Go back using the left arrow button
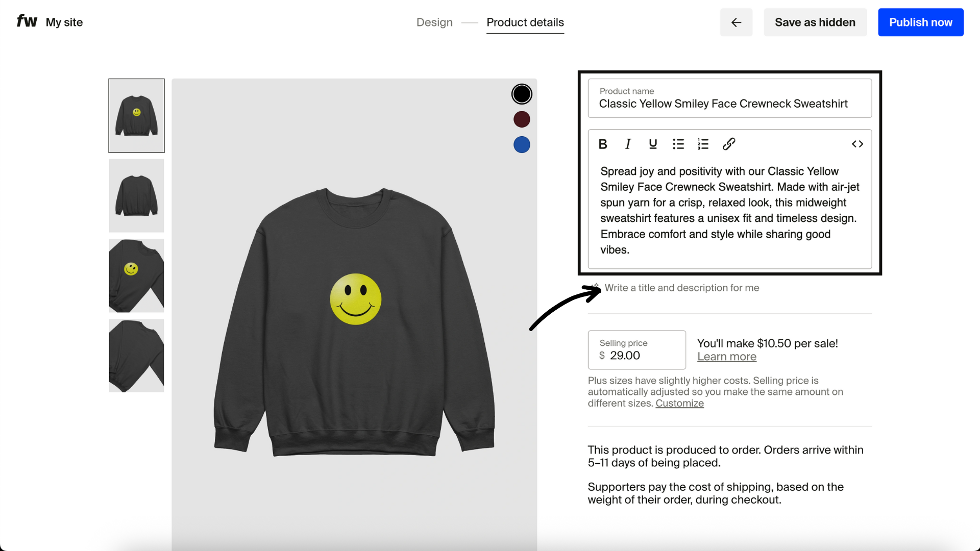The image size is (980, 551). click(736, 22)
